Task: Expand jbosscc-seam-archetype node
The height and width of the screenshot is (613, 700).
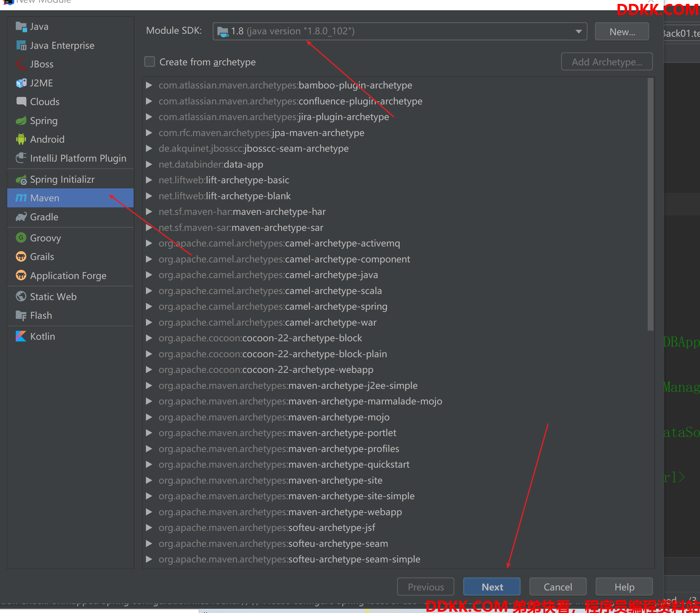Action: (149, 148)
